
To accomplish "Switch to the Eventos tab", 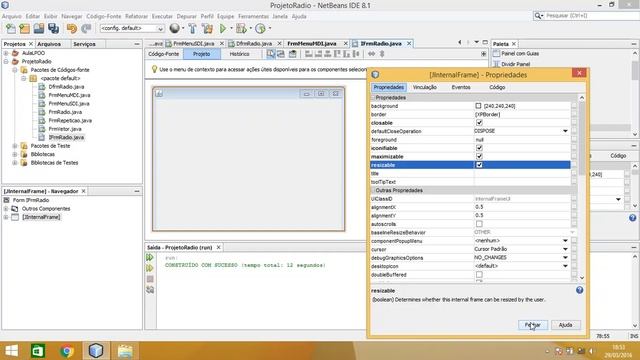I will coord(461,87).
